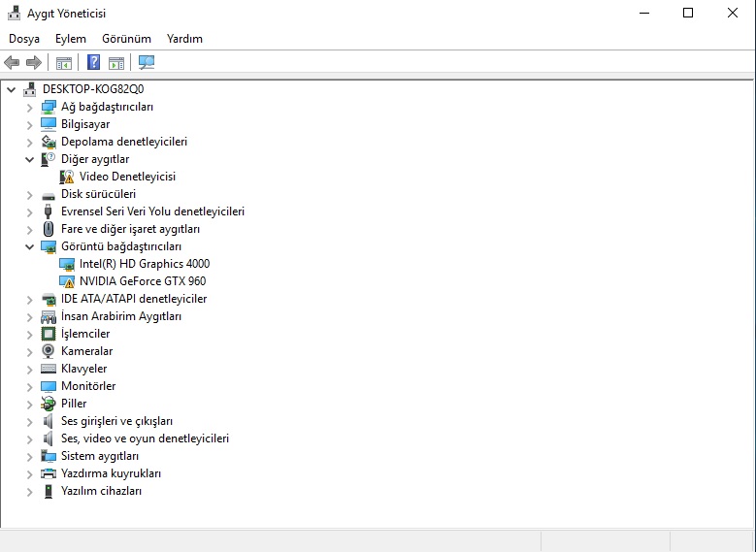The image size is (756, 552).
Task: Click the Piller battery icon
Action: pyautogui.click(x=49, y=404)
